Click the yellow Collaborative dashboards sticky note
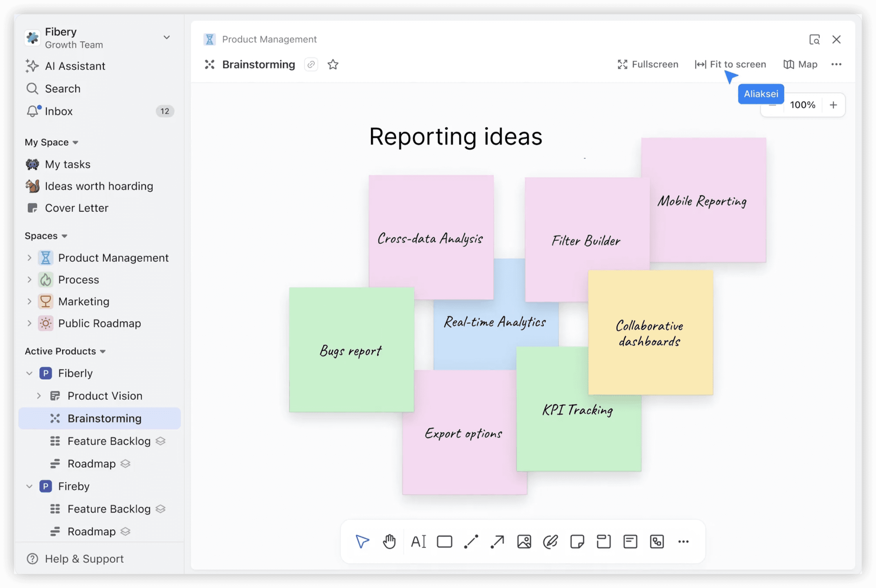 pos(650,333)
